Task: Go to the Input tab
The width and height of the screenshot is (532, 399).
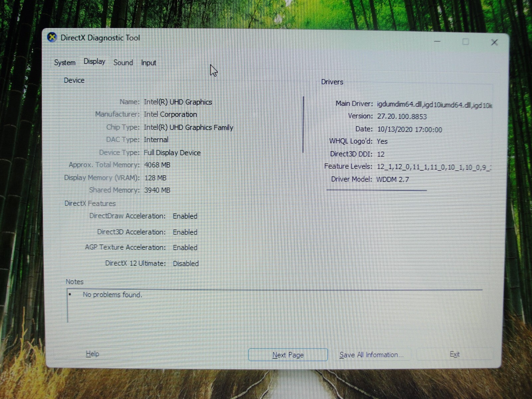Action: pos(148,63)
